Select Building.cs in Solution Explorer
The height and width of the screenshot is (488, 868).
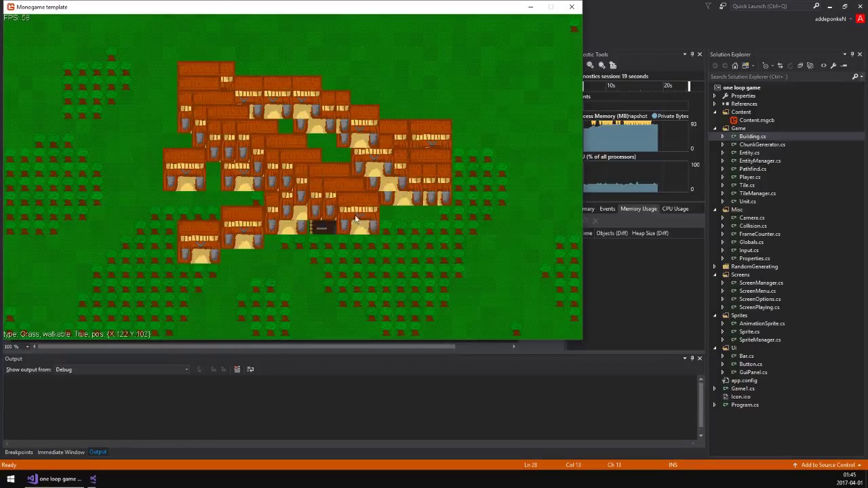coord(752,136)
